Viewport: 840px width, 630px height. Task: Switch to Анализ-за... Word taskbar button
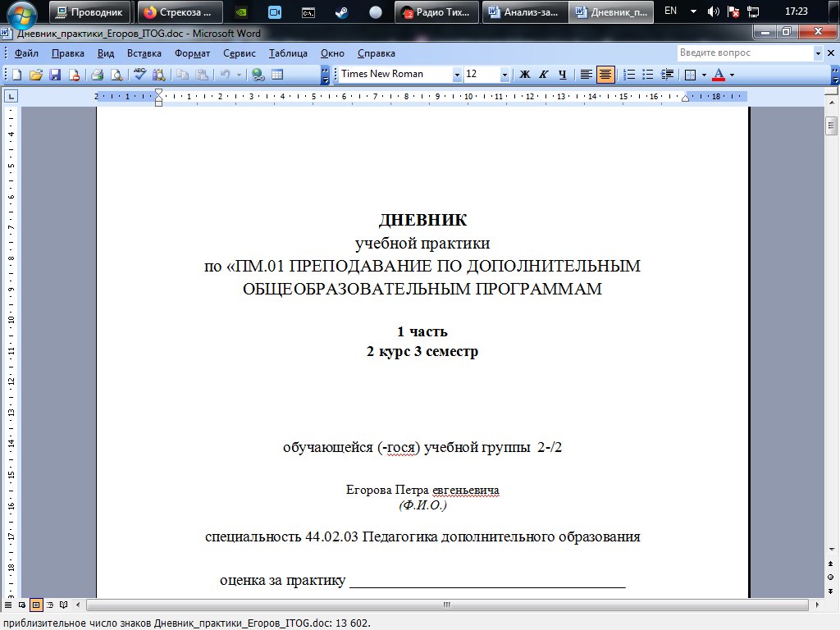(525, 12)
